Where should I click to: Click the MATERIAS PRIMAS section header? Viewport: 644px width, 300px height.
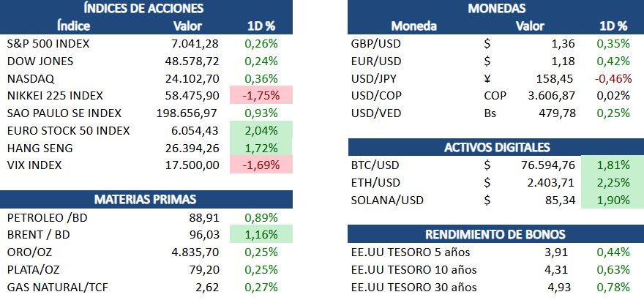coord(143,200)
